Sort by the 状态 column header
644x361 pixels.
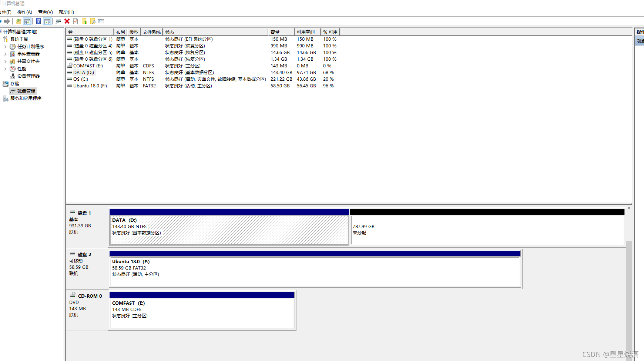pos(215,32)
